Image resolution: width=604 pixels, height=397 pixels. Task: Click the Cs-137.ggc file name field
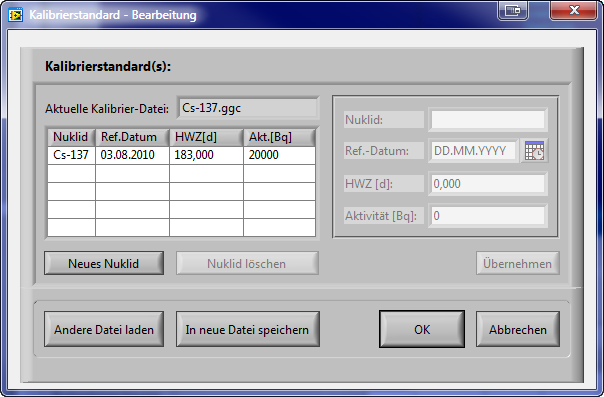pos(248,108)
